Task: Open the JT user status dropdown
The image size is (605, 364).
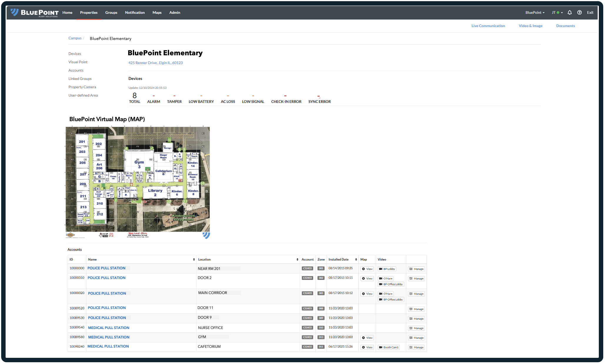Action: click(x=557, y=13)
